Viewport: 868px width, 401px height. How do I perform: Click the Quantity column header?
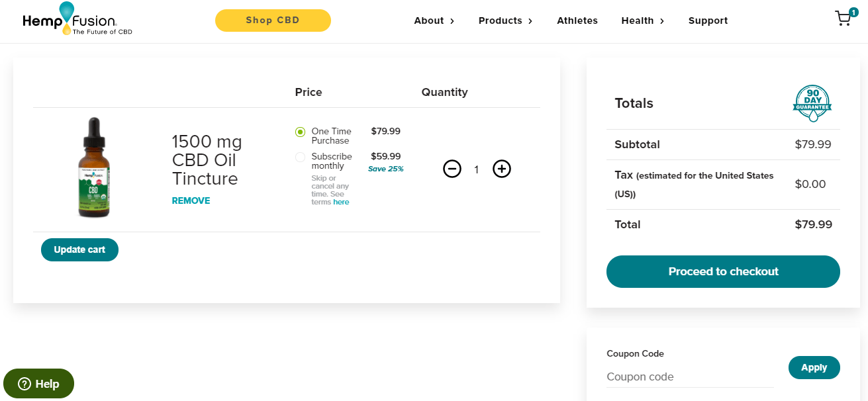point(444,92)
